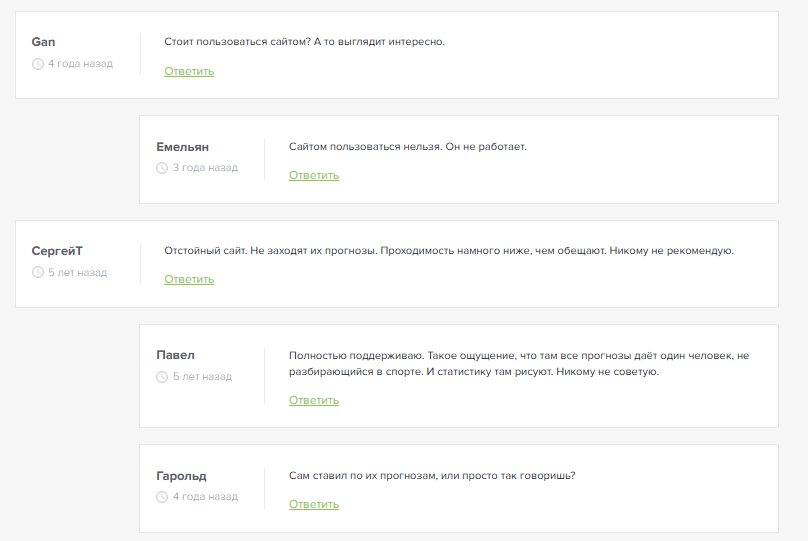808x541 pixels.
Task: Click the author name Павел
Action: [x=176, y=355]
